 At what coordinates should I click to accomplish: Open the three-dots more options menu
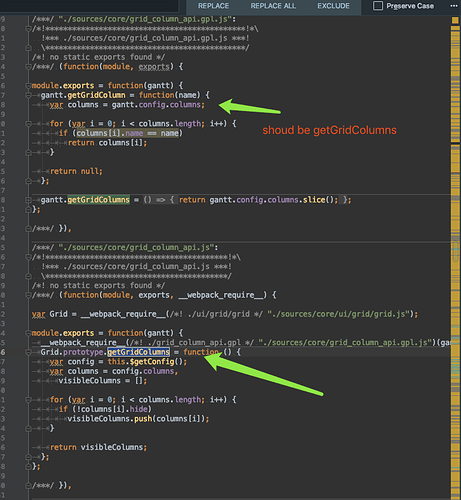454,6
